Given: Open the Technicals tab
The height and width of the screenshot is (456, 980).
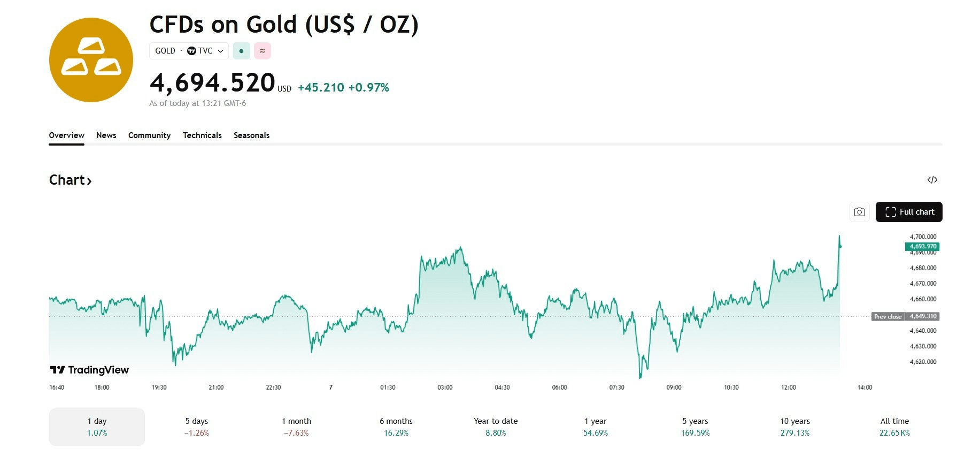Looking at the screenshot, I should point(202,135).
